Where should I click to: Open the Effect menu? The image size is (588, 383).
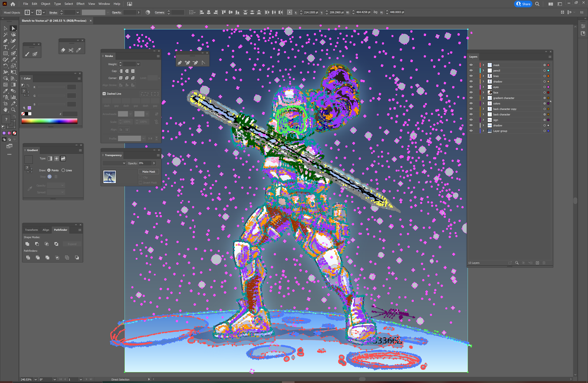click(x=80, y=4)
